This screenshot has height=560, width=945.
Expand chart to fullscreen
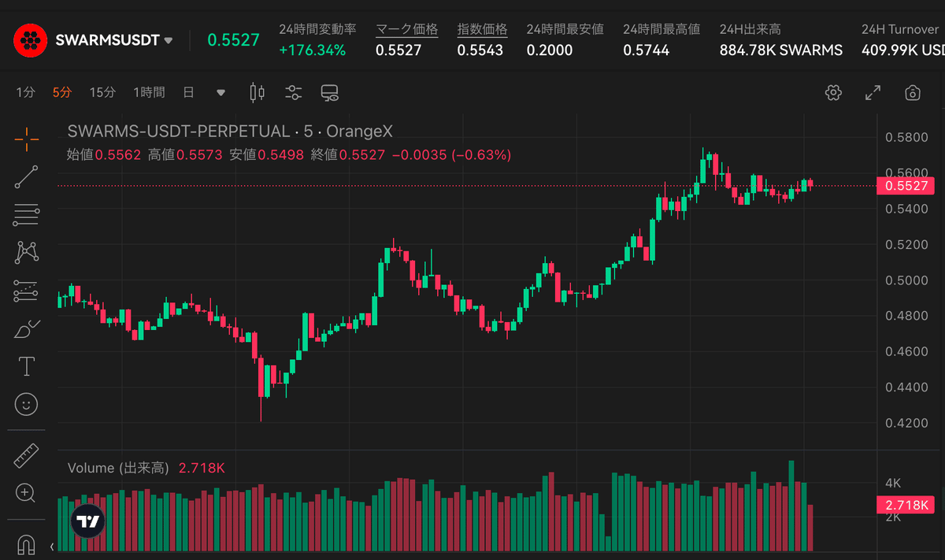tap(873, 93)
